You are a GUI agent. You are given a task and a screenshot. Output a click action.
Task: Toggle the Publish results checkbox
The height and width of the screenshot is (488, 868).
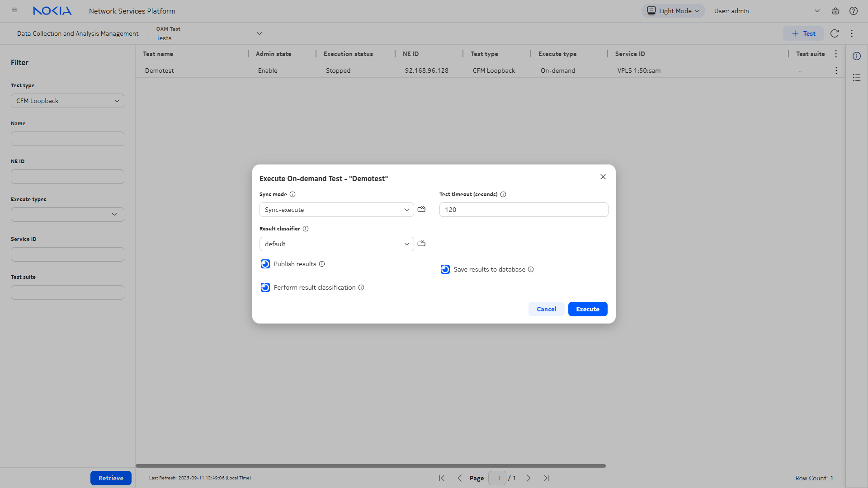(x=265, y=264)
